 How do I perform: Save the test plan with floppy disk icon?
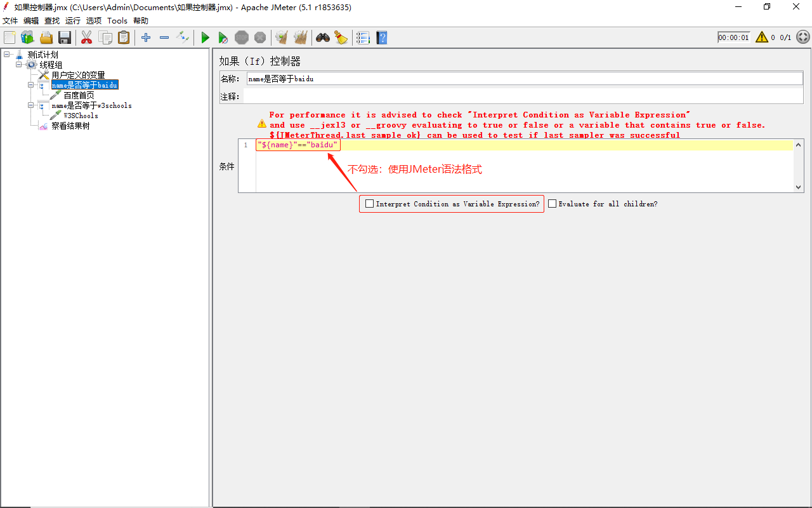pos(65,37)
